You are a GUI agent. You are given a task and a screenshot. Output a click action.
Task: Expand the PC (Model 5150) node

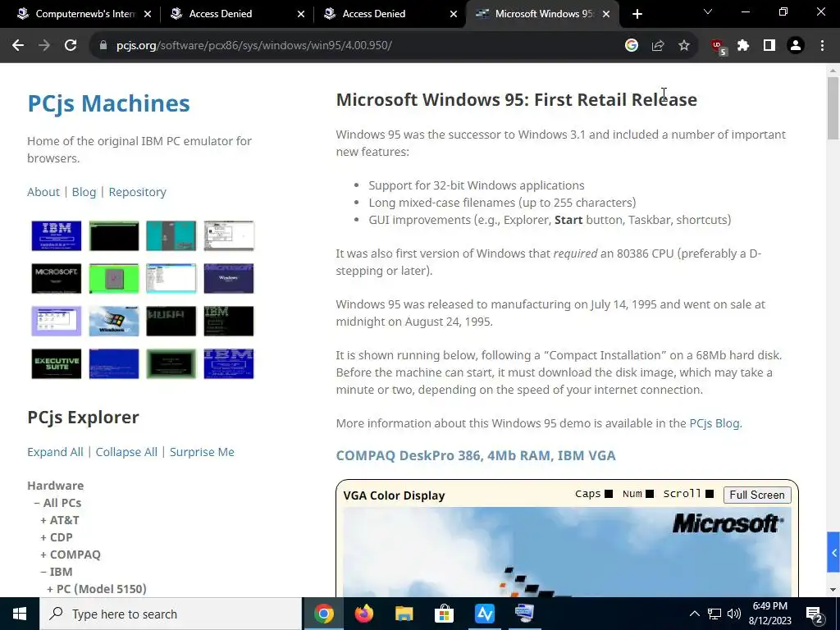tap(97, 588)
